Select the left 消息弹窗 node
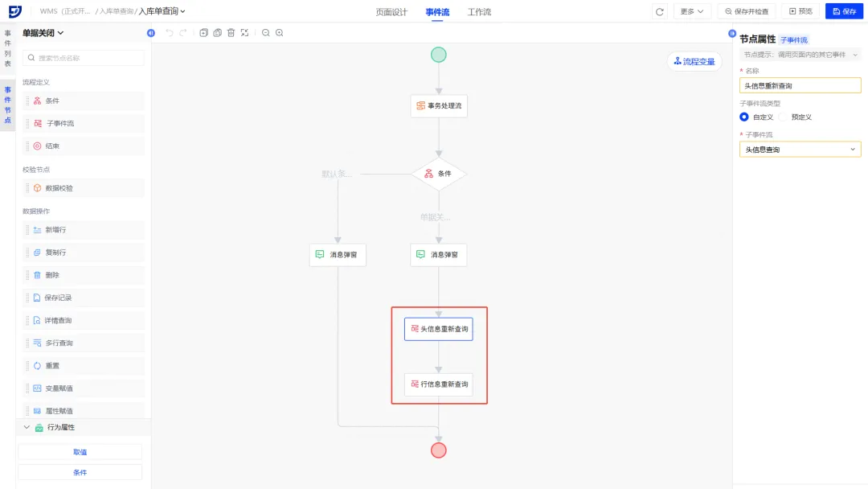This screenshot has width=868, height=489. [x=338, y=255]
